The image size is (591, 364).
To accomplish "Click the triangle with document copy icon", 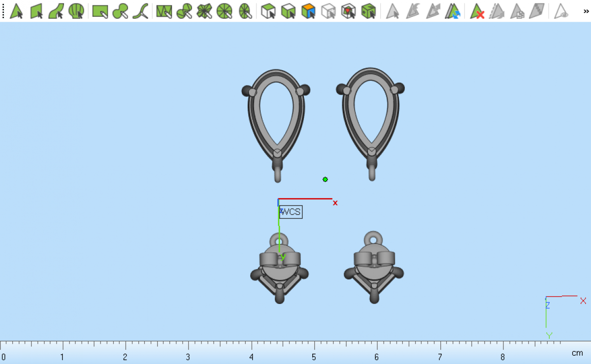I will (x=517, y=11).
